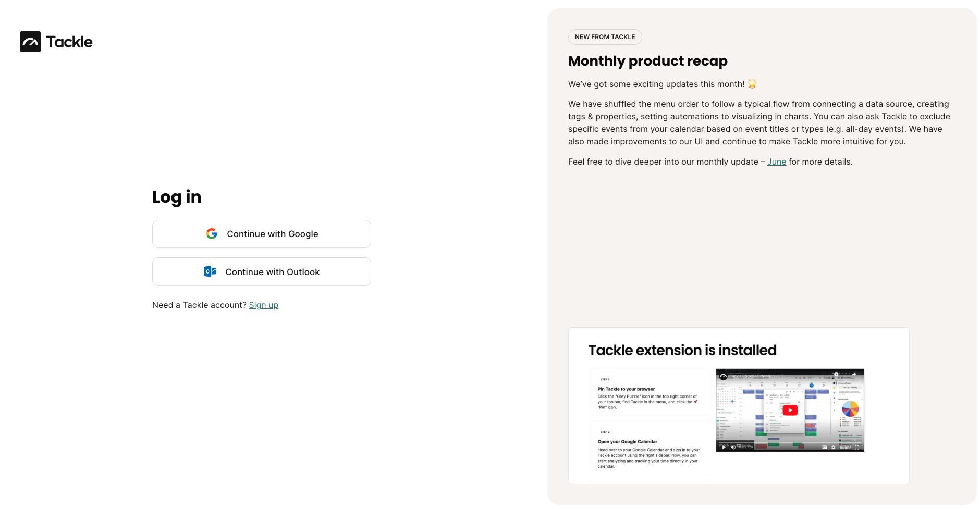Open the video player settings gear
This screenshot has width=980, height=509.
834,448
